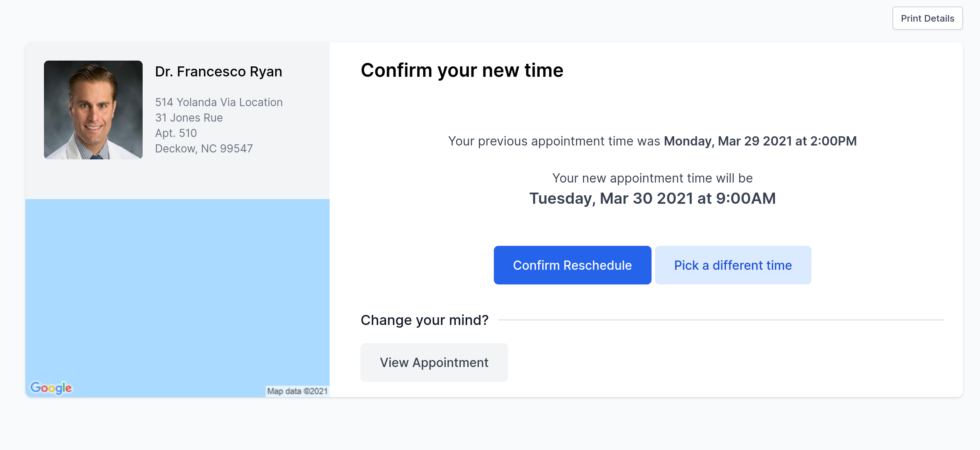Click the 514 Yolanda Via Location address line
The height and width of the screenshot is (450, 980).
(219, 102)
